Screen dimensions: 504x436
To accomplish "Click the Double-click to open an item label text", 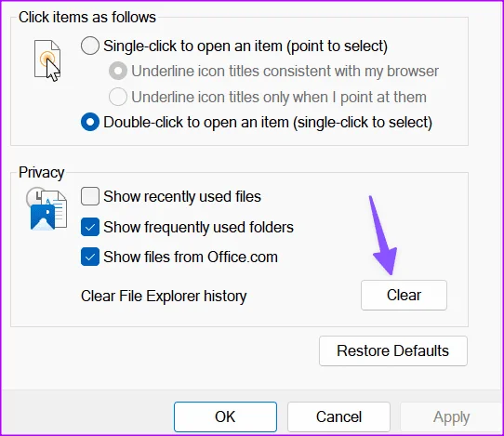I will [268, 123].
